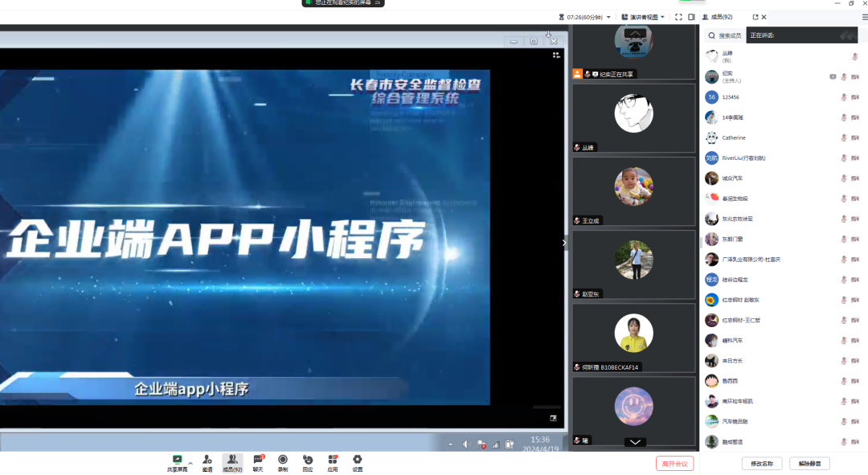Click the microphone icon for 融成管道
868x475 pixels.
[844, 442]
